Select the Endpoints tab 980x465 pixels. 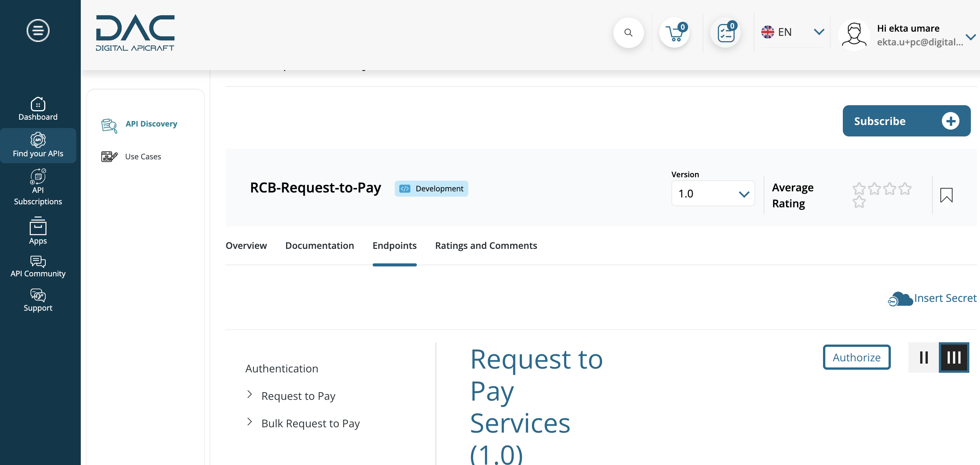[395, 246]
